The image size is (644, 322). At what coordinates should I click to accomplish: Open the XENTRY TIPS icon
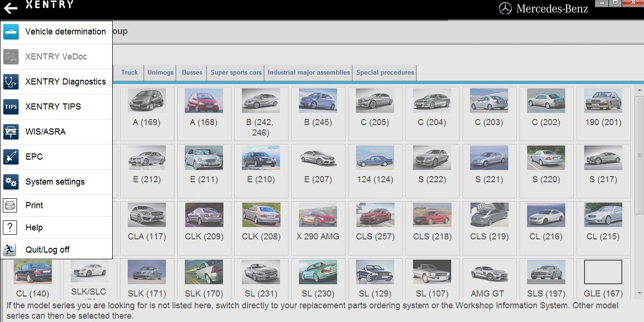(11, 107)
